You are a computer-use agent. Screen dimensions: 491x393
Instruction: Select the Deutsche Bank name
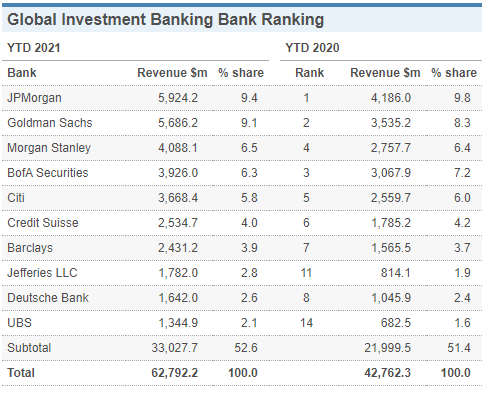pos(48,298)
